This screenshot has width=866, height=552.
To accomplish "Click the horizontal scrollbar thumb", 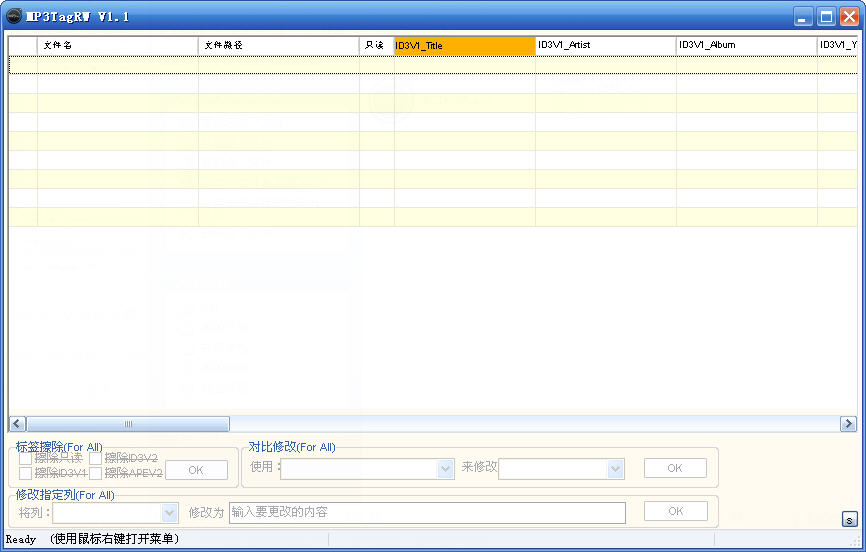I will [128, 424].
